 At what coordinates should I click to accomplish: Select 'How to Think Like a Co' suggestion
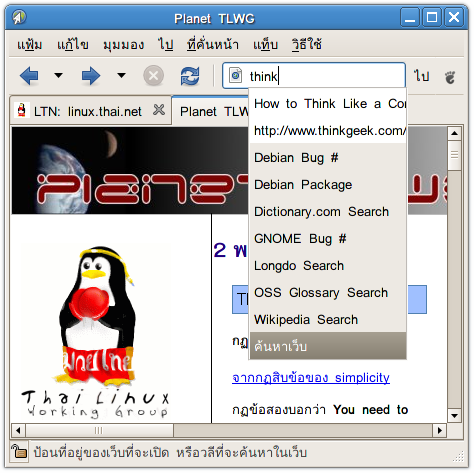tap(328, 104)
